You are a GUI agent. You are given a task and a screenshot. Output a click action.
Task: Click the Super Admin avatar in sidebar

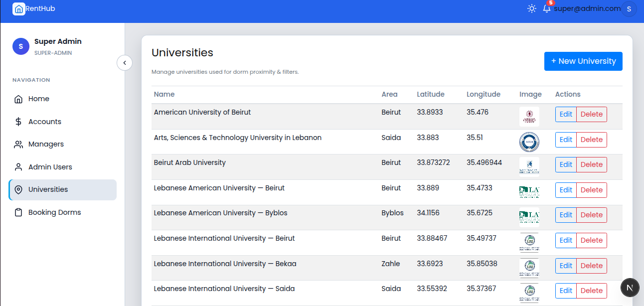pos(20,46)
